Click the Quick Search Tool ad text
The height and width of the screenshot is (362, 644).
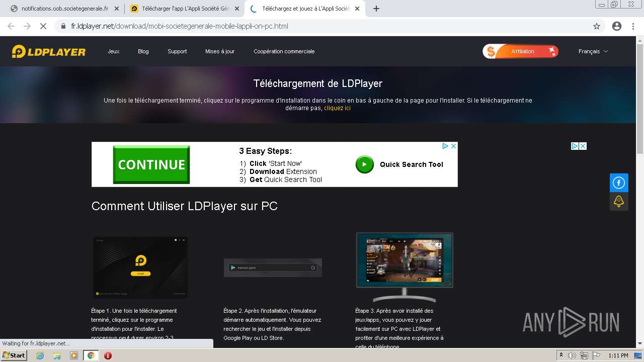(x=412, y=164)
